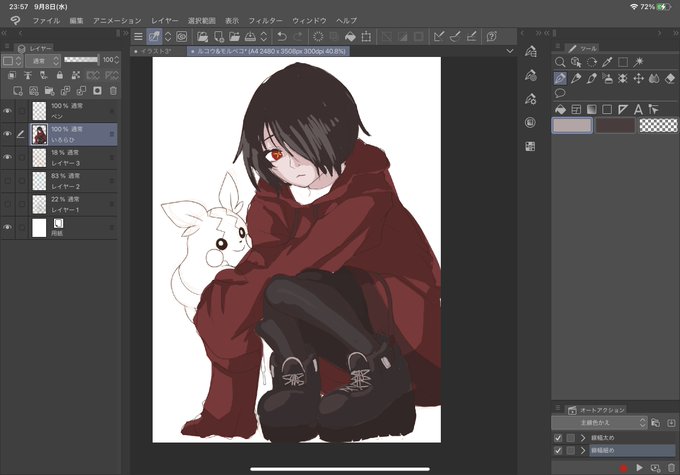This screenshot has height=475, width=680.
Task: Open the auto action set dropdown
Action: point(599,423)
